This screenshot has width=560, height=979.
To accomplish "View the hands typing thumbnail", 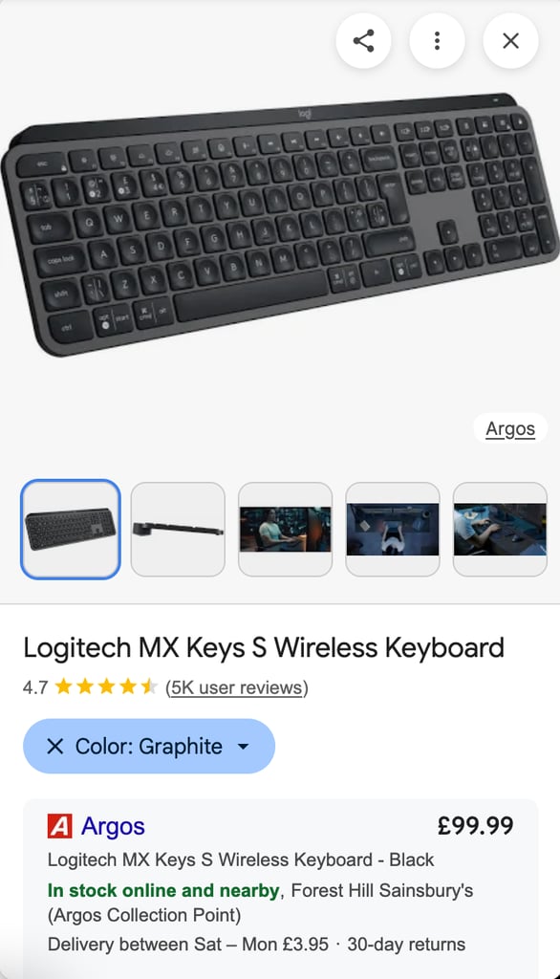I will (x=500, y=530).
